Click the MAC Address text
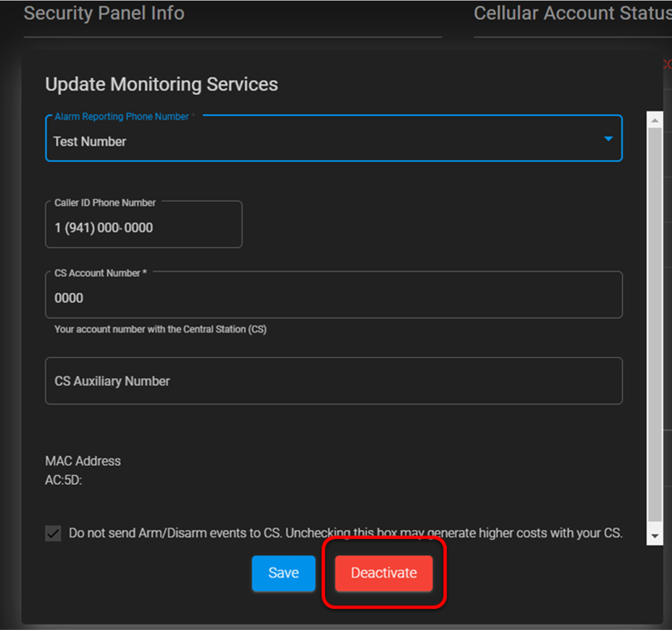 (x=83, y=461)
